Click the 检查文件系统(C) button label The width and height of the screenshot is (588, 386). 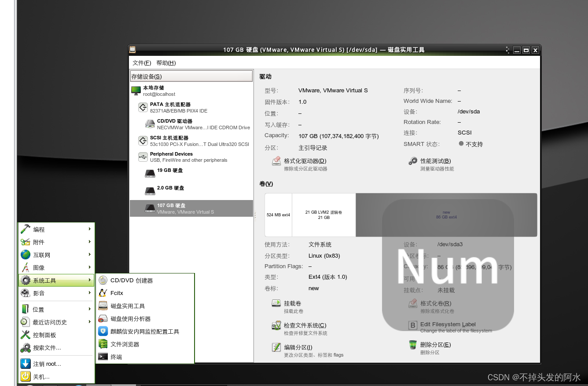(305, 325)
